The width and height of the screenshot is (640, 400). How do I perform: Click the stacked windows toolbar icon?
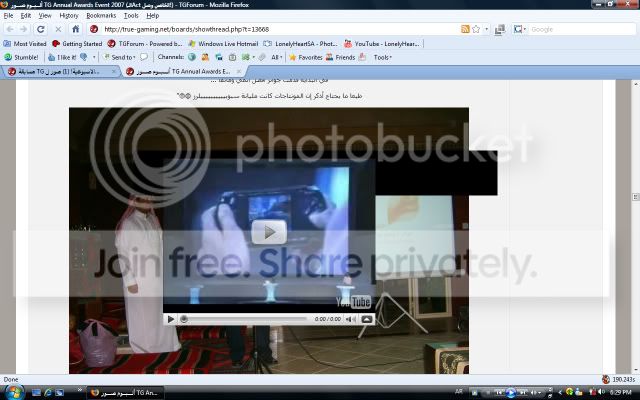[500, 29]
